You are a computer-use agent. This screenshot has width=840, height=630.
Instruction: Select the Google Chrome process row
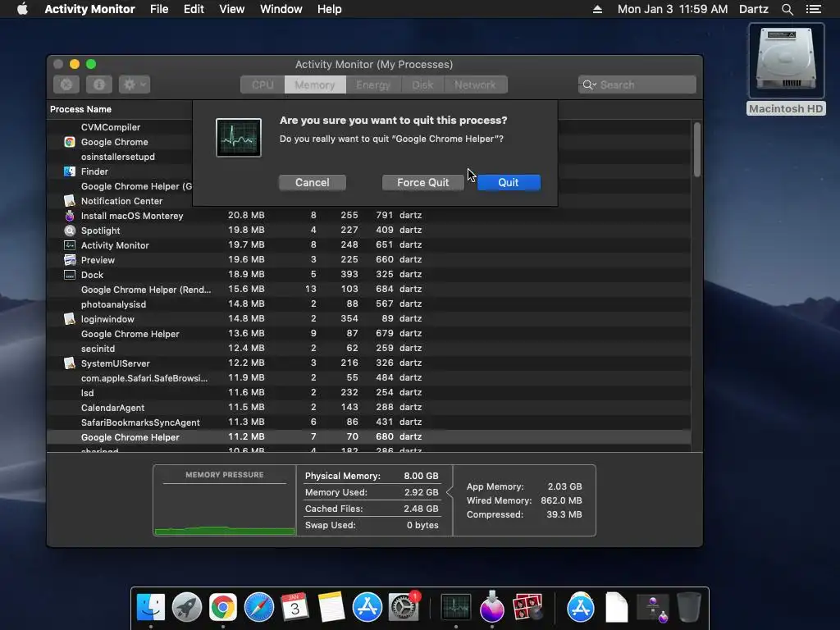120,142
